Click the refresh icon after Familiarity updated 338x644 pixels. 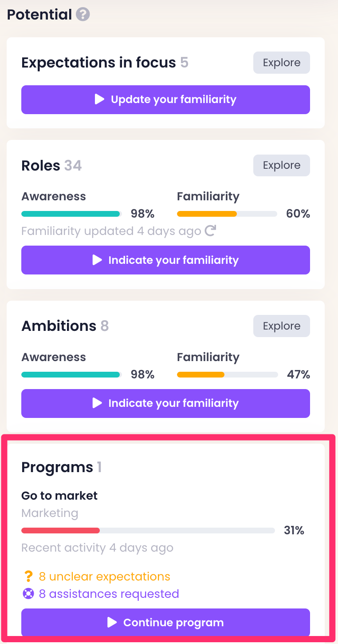click(x=210, y=231)
